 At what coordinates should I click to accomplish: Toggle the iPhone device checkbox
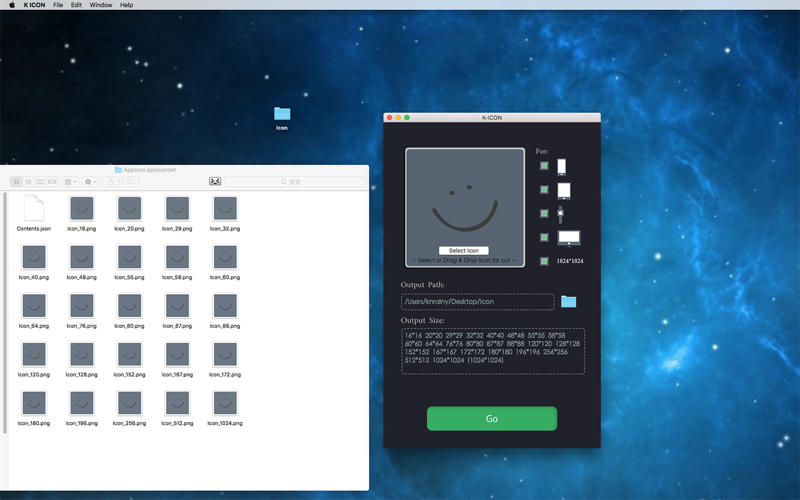point(544,166)
